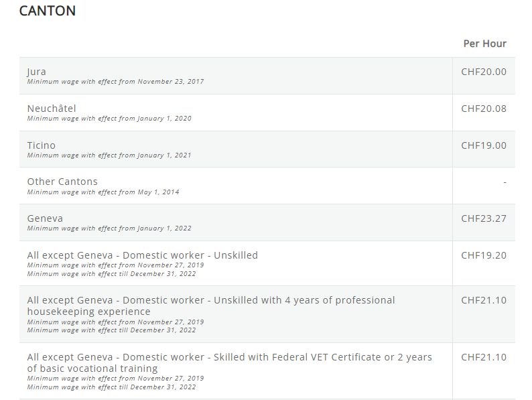The height and width of the screenshot is (400, 532).
Task: Select the CHF20.08 hourly wage value
Action: click(484, 109)
